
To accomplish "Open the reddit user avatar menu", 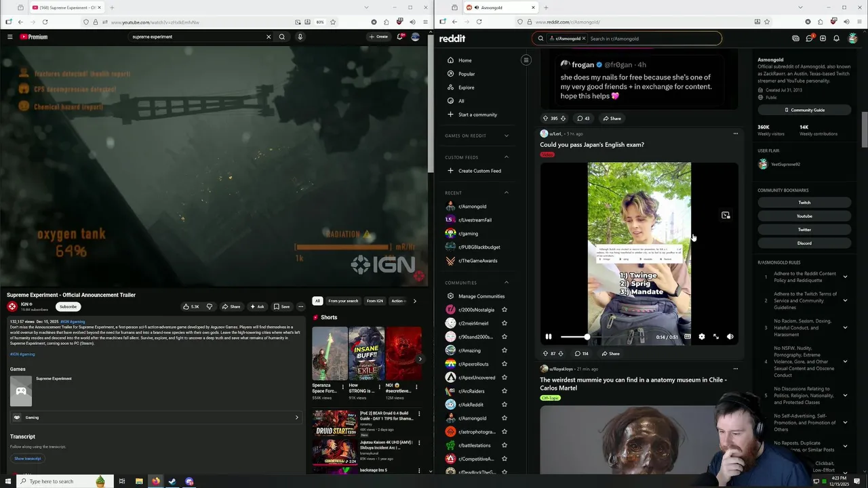I will coord(854,39).
